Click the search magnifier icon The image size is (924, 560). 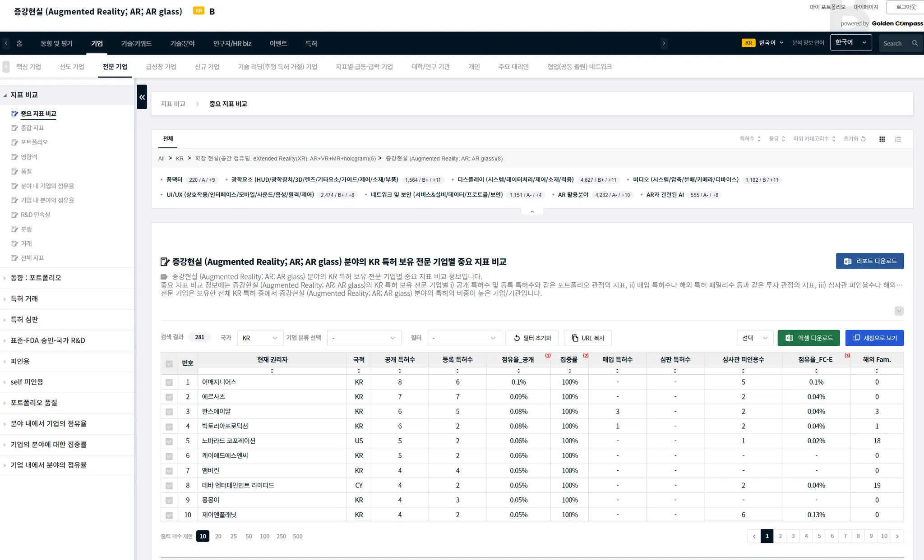point(915,44)
